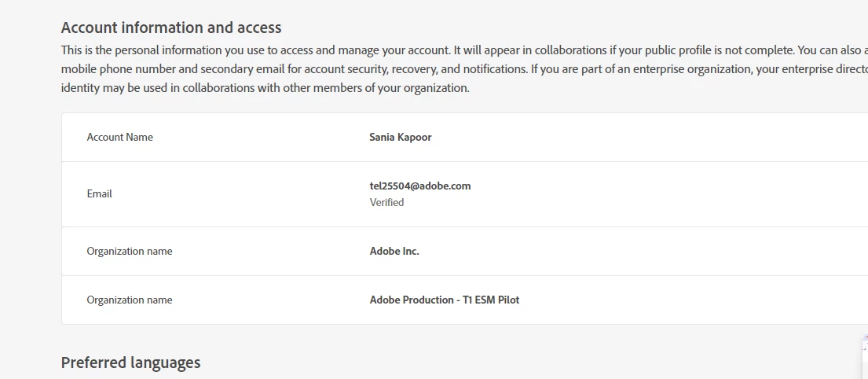Click the Verified status under the email
Screen dimensions: 868x379
386,202
